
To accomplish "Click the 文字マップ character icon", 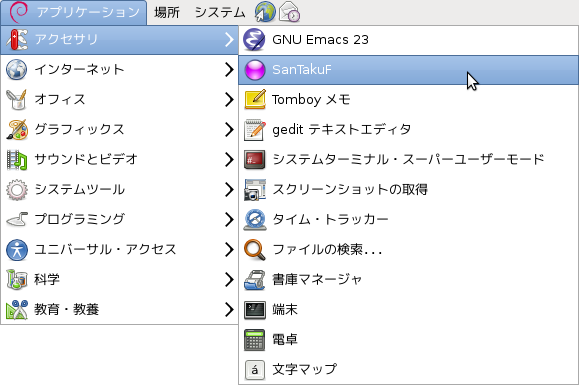I will pyautogui.click(x=254, y=369).
